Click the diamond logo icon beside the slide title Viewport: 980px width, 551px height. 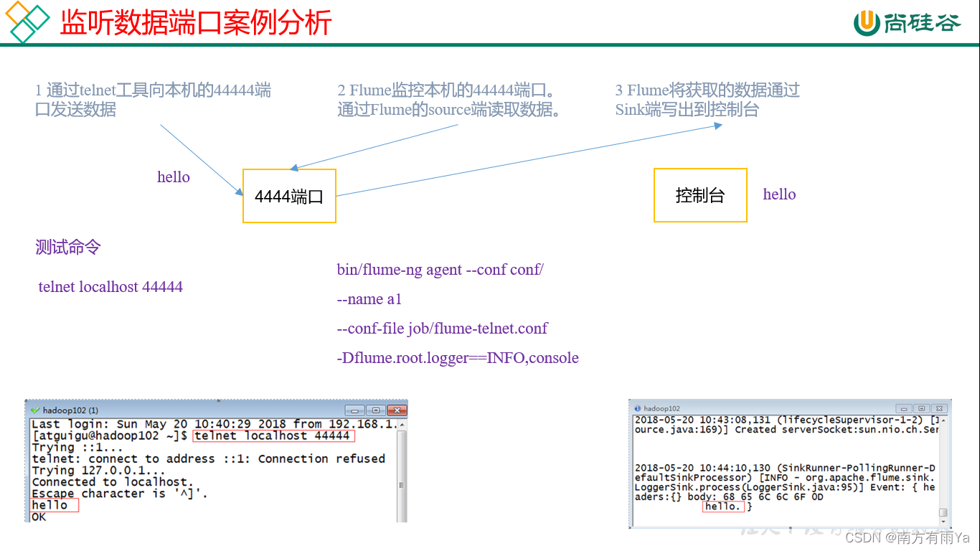[28, 22]
